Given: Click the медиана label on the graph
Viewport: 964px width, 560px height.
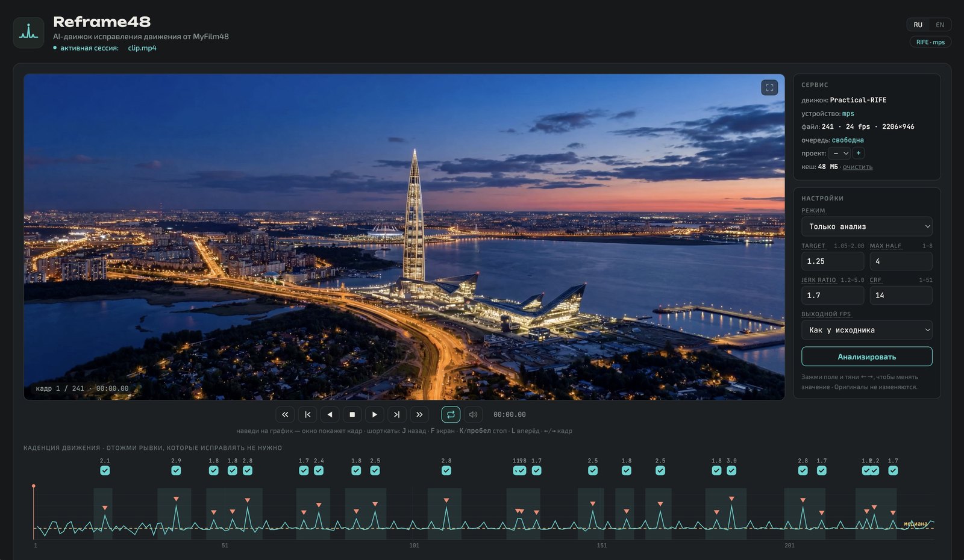Looking at the screenshot, I should (x=916, y=524).
